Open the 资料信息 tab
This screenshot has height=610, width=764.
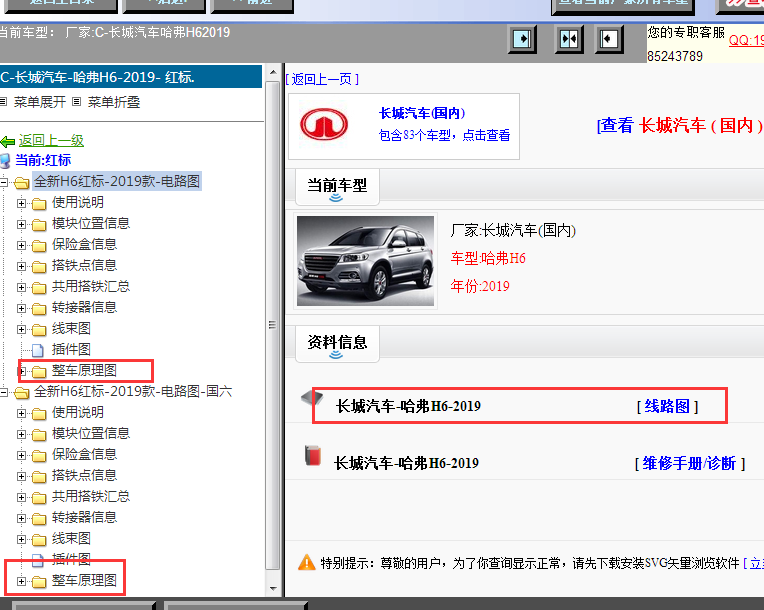point(337,343)
